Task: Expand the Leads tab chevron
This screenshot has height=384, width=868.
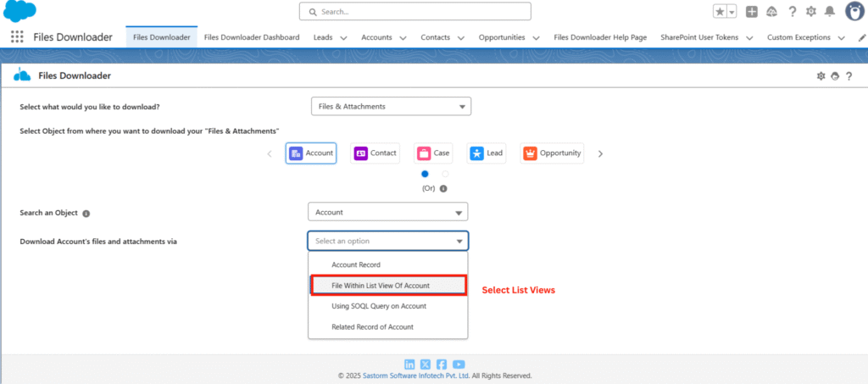Action: (x=344, y=37)
